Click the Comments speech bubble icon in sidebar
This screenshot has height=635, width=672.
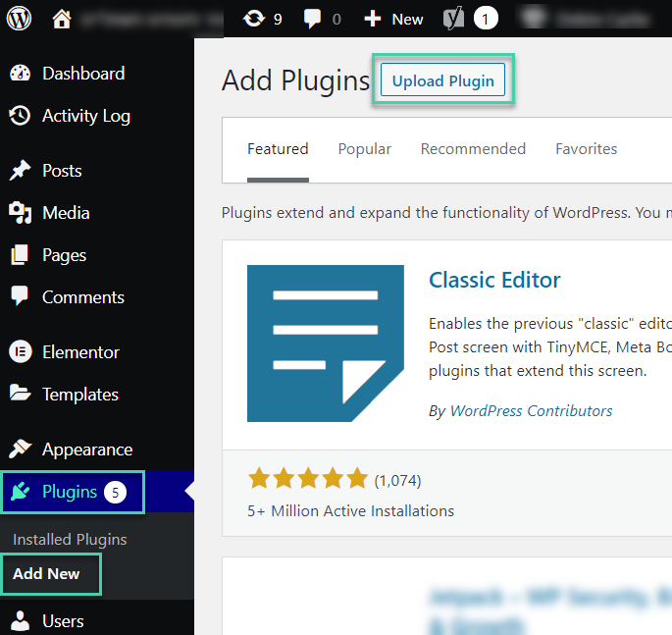20,295
